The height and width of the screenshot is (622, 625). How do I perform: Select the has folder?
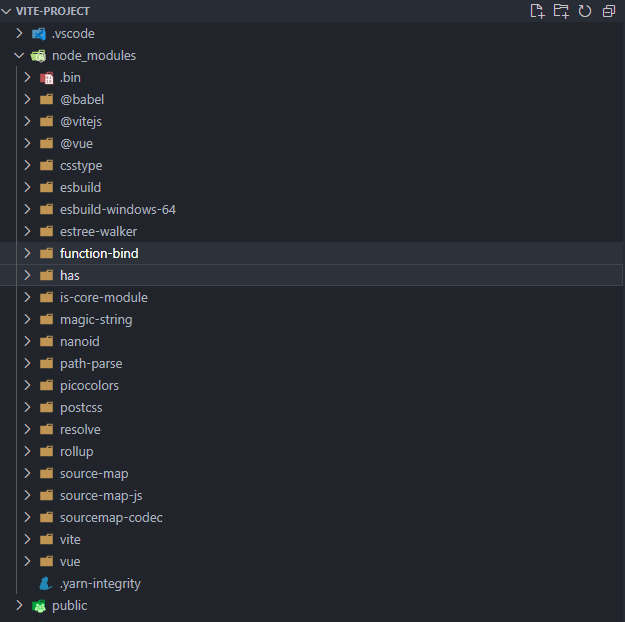click(312, 275)
